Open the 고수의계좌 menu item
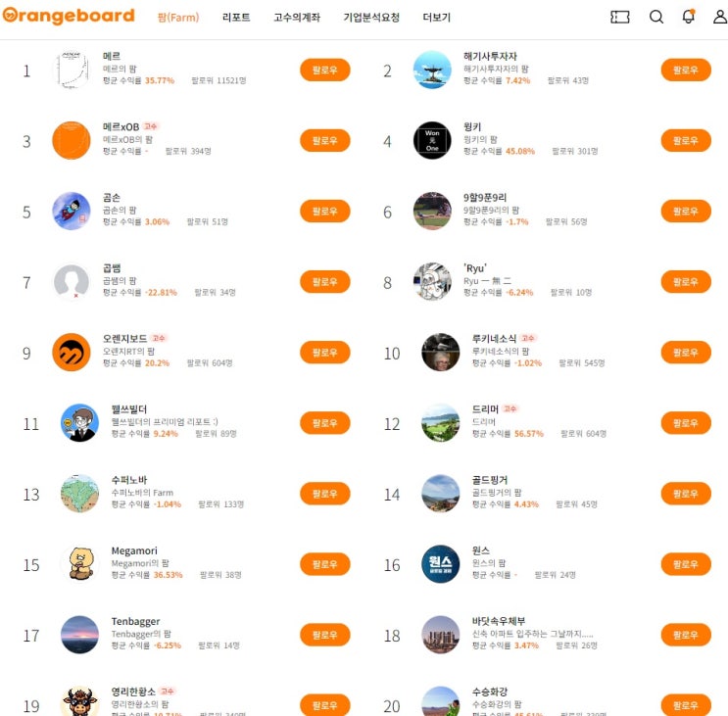 [297, 18]
